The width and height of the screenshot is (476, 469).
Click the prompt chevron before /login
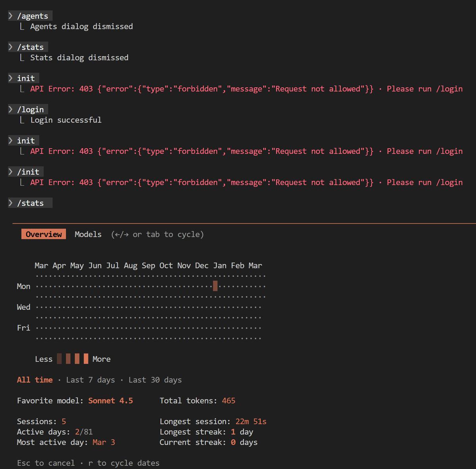point(11,109)
